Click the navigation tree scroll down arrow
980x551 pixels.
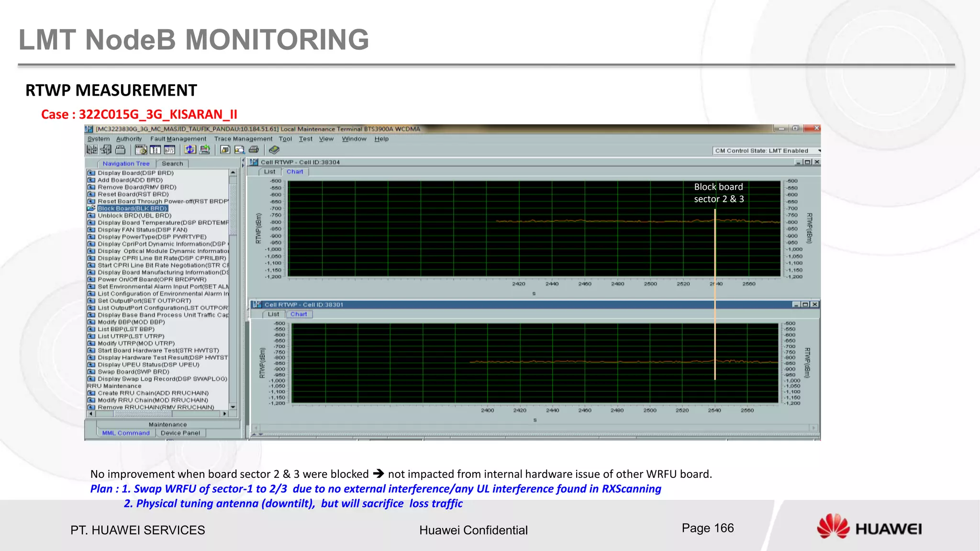[x=233, y=407]
